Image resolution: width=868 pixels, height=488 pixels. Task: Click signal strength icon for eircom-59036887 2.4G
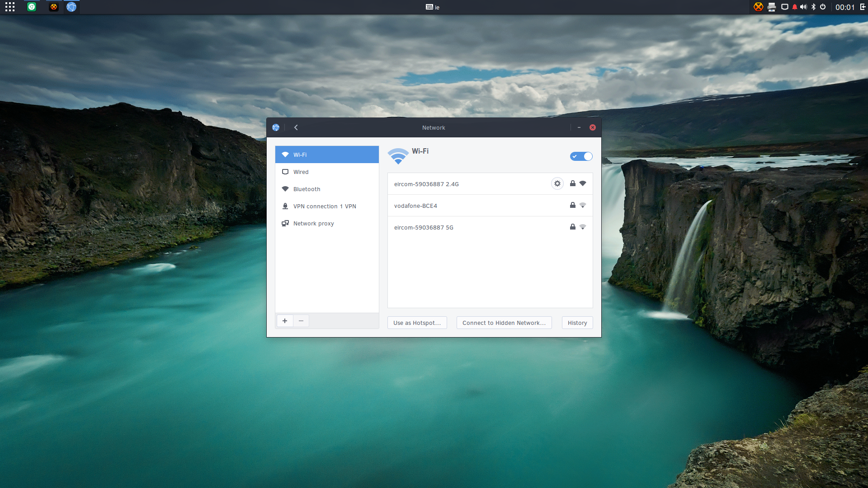click(x=583, y=183)
